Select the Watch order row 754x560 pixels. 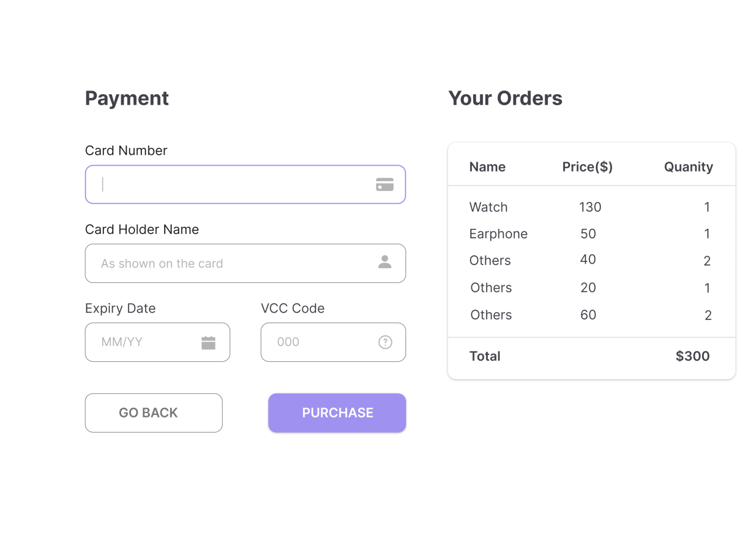tap(591, 207)
